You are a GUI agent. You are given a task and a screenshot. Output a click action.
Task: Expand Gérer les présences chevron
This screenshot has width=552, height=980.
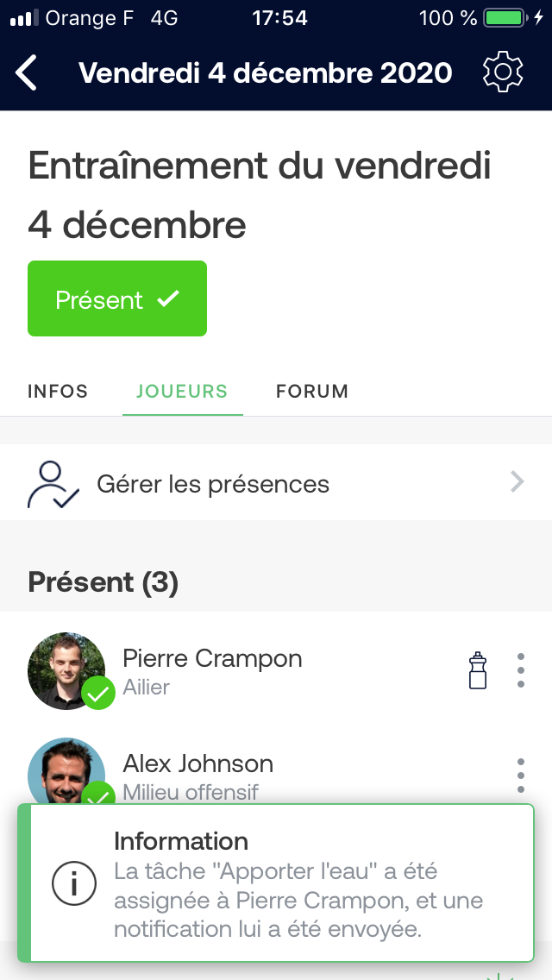pyautogui.click(x=517, y=482)
